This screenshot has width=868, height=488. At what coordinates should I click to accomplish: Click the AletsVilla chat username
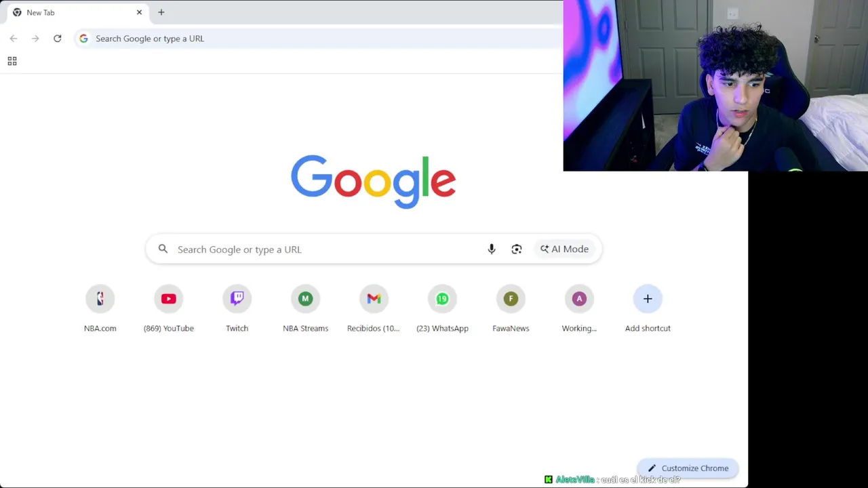[575, 480]
